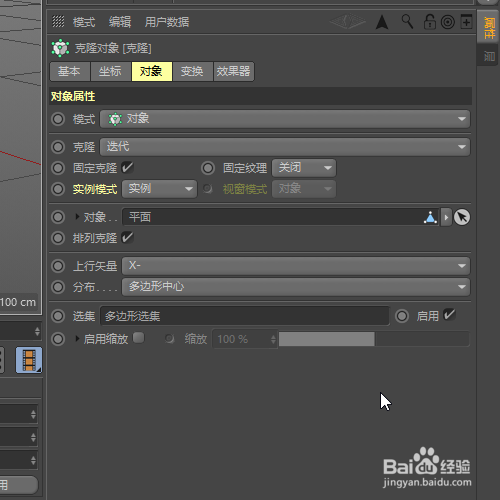Click the animation dot beside 固定纹理
The width and height of the screenshot is (500, 500).
pos(208,168)
